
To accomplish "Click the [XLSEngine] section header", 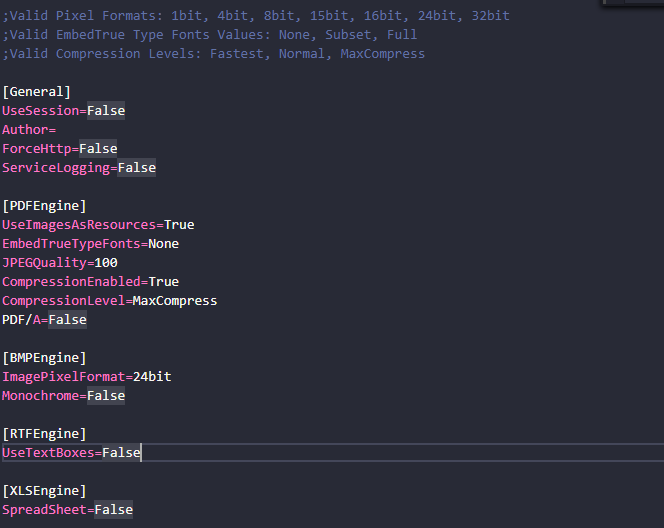I will pos(44,491).
